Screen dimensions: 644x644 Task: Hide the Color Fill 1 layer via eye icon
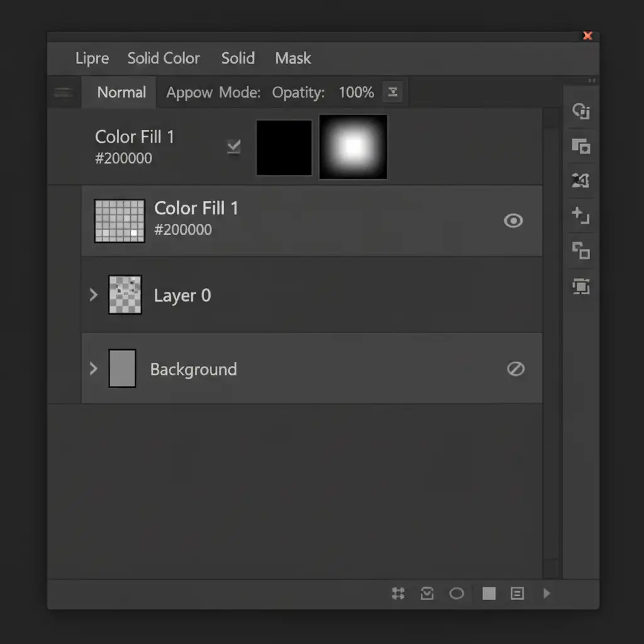(x=513, y=221)
